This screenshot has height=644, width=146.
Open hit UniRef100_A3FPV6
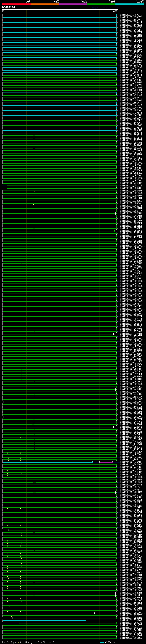131,615
